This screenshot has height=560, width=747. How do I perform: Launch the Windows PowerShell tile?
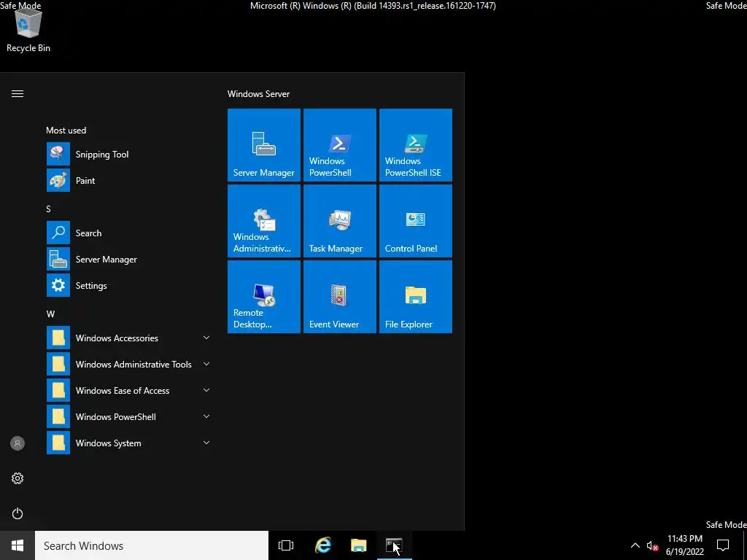coord(340,145)
